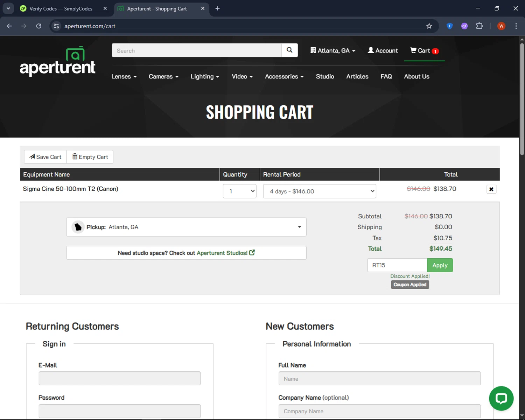
Task: Open the Cart icon in header
Action: (x=424, y=51)
